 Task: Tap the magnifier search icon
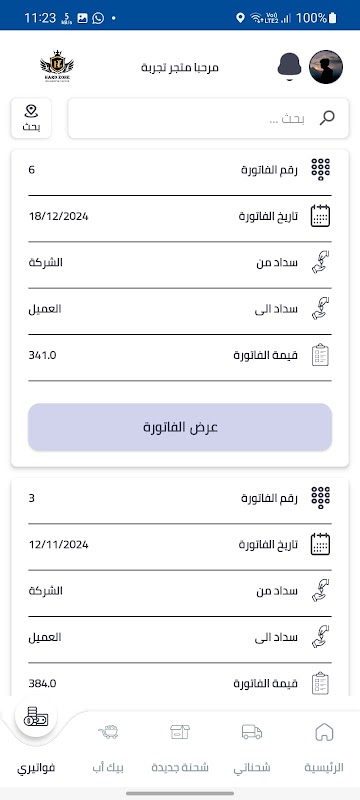tap(326, 118)
